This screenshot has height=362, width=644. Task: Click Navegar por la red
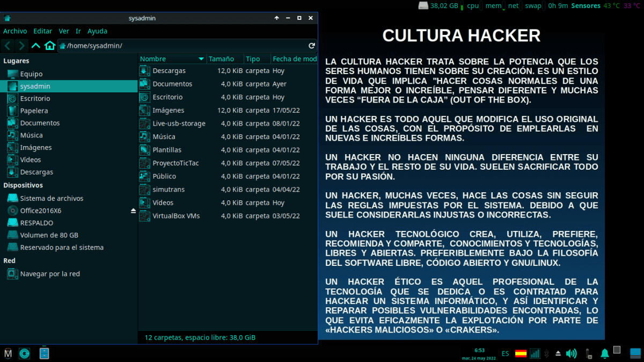pyautogui.click(x=50, y=274)
